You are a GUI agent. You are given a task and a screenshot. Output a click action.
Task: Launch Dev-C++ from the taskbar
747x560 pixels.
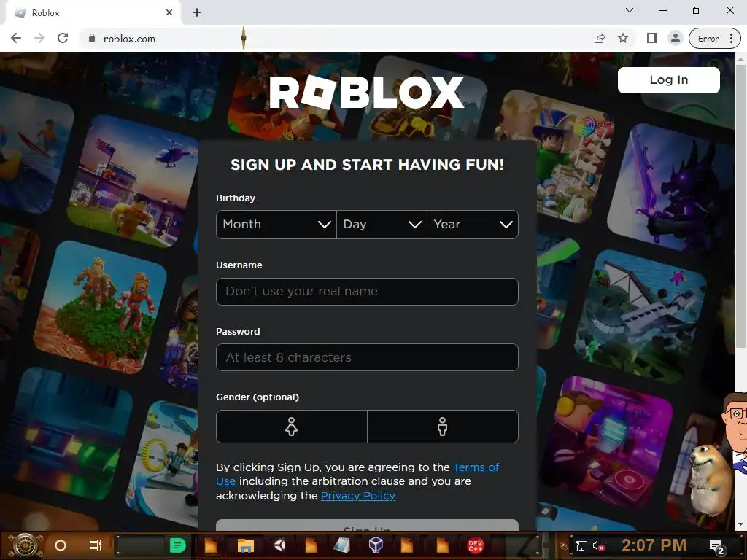click(x=476, y=545)
